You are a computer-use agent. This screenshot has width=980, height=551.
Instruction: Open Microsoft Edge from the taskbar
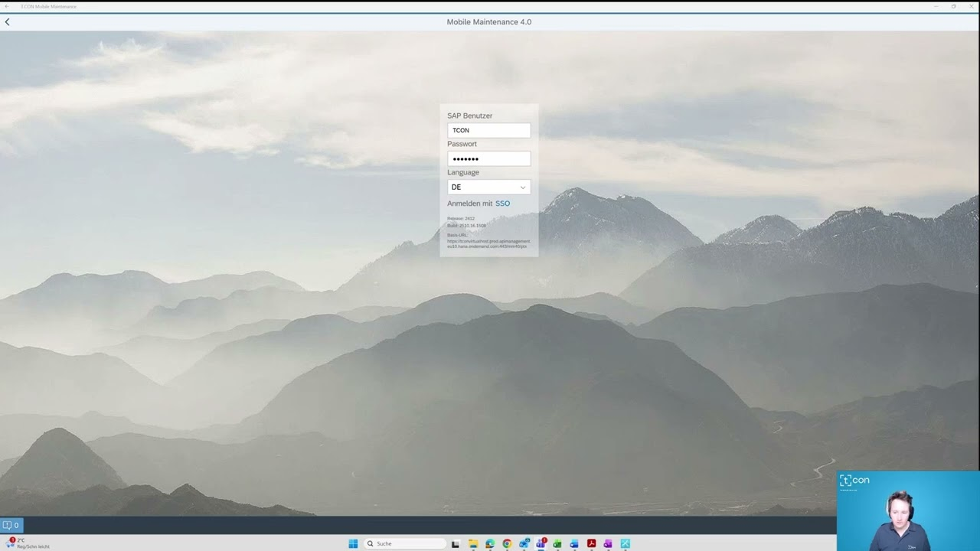pyautogui.click(x=490, y=543)
